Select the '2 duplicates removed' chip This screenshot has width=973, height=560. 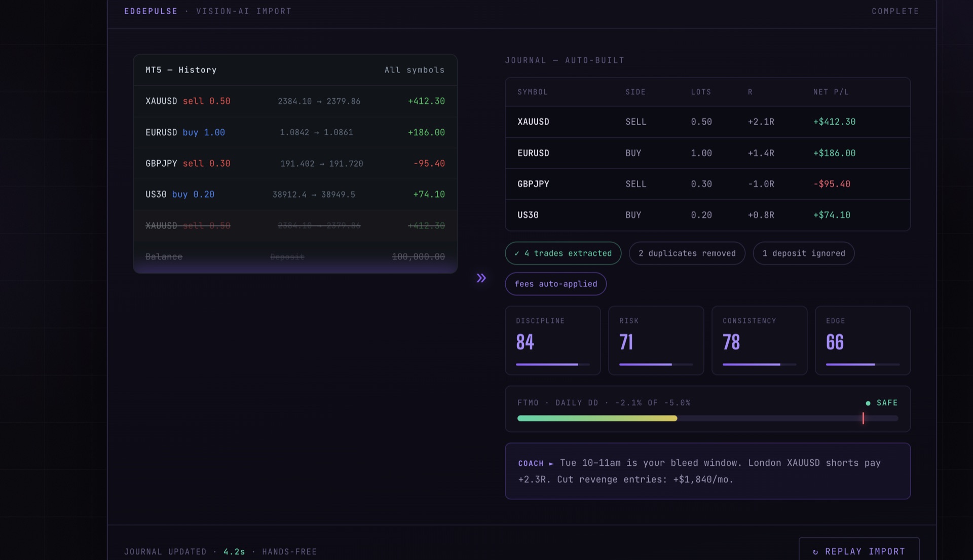687,253
